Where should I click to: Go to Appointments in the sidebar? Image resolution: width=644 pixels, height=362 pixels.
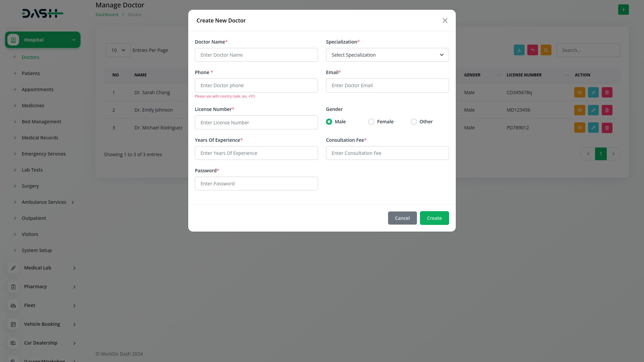(x=38, y=89)
